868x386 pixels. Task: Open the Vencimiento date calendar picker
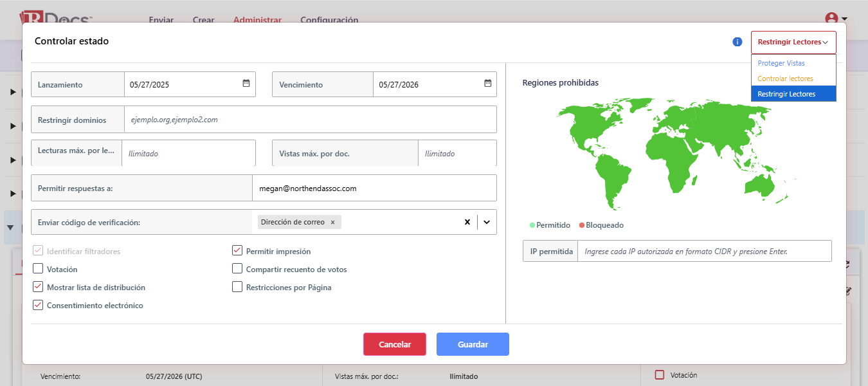[488, 84]
